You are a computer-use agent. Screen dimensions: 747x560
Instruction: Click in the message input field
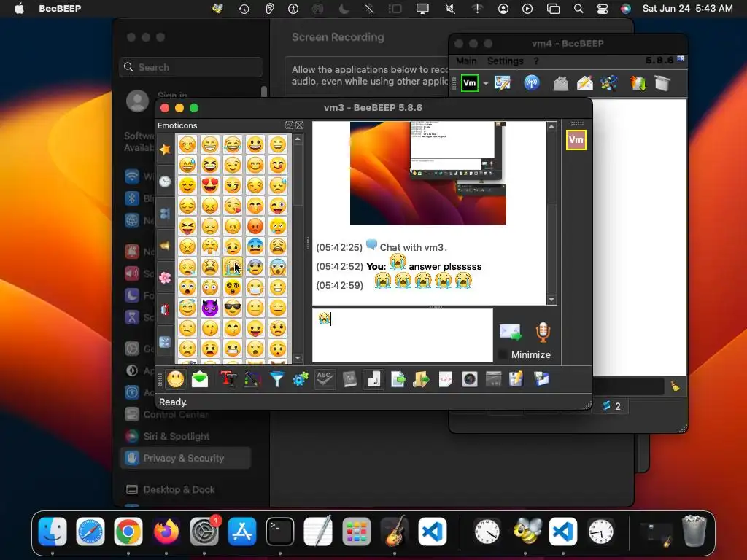point(403,335)
